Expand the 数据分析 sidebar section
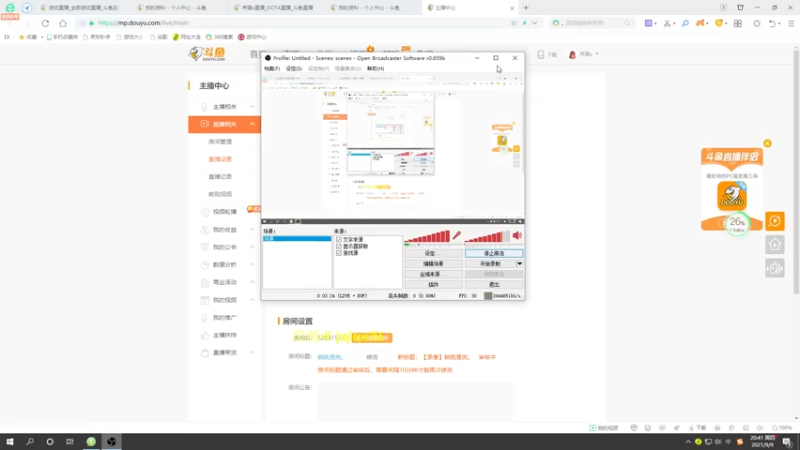This screenshot has height=450, width=800. (252, 264)
